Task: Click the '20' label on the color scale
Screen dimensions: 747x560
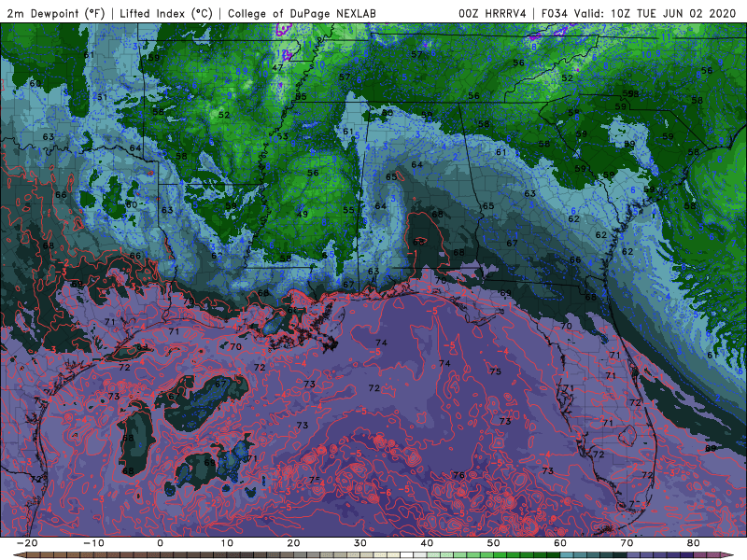Action: coord(293,543)
